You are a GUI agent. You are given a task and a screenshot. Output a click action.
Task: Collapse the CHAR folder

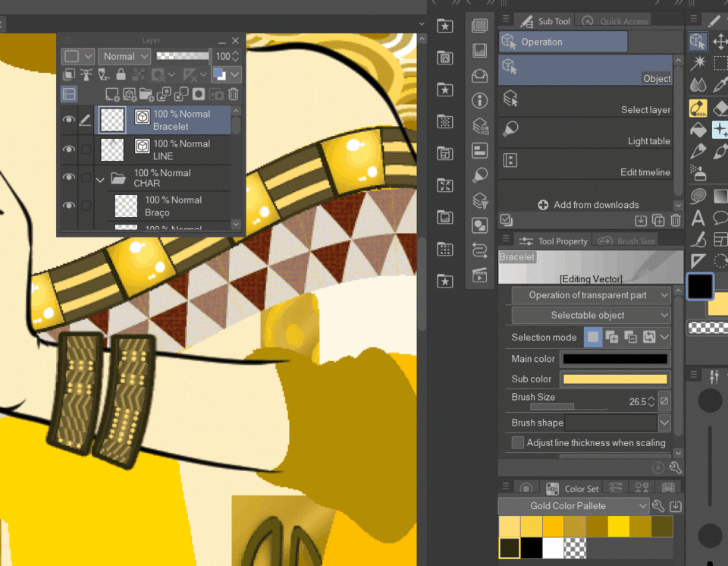coord(100,179)
